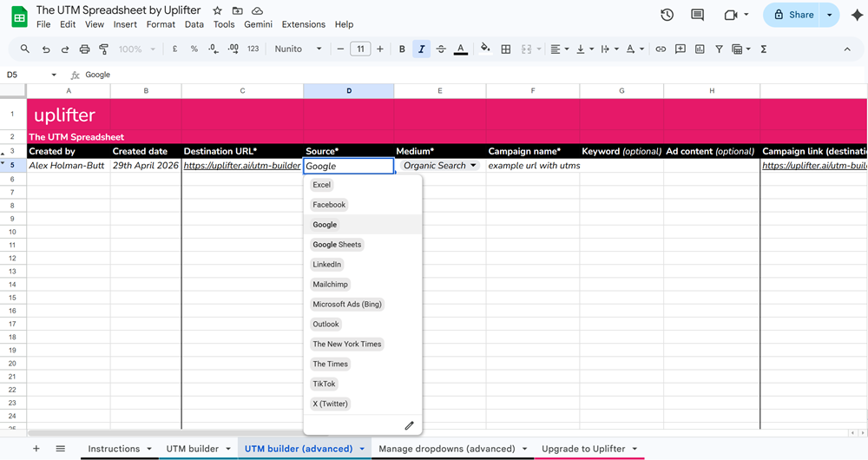The image size is (868, 460).
Task: Format as currency with pound icon
Action: [x=175, y=49]
